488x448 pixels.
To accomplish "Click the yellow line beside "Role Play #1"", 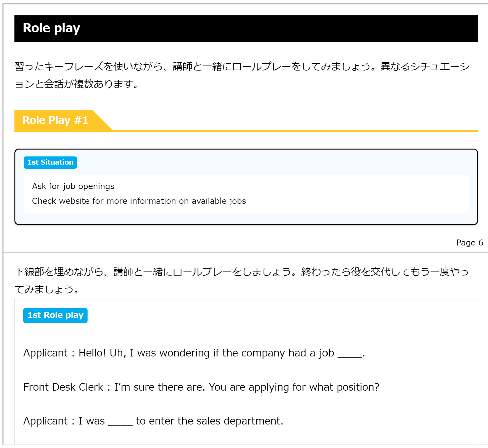I will click(x=294, y=131).
